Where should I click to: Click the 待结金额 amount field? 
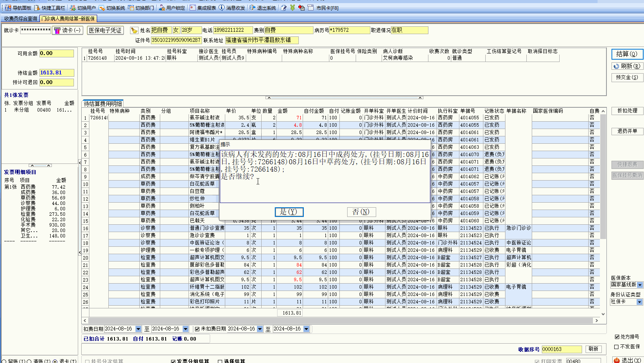(x=57, y=73)
